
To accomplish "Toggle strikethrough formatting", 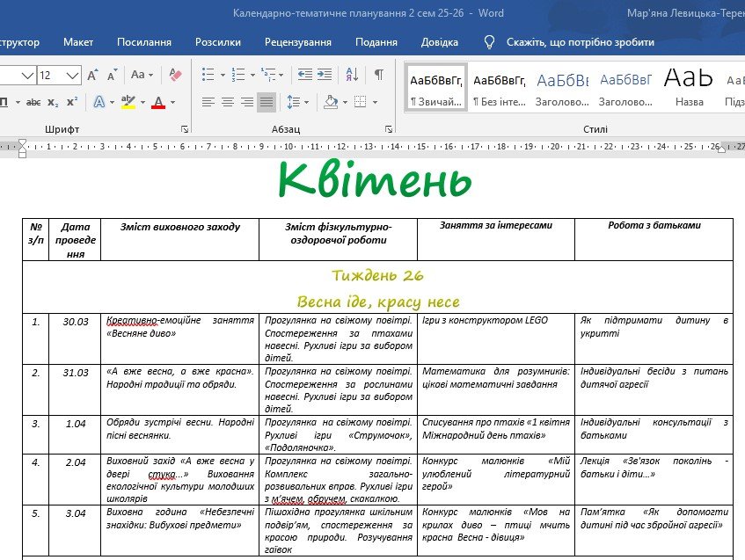I will tap(33, 102).
